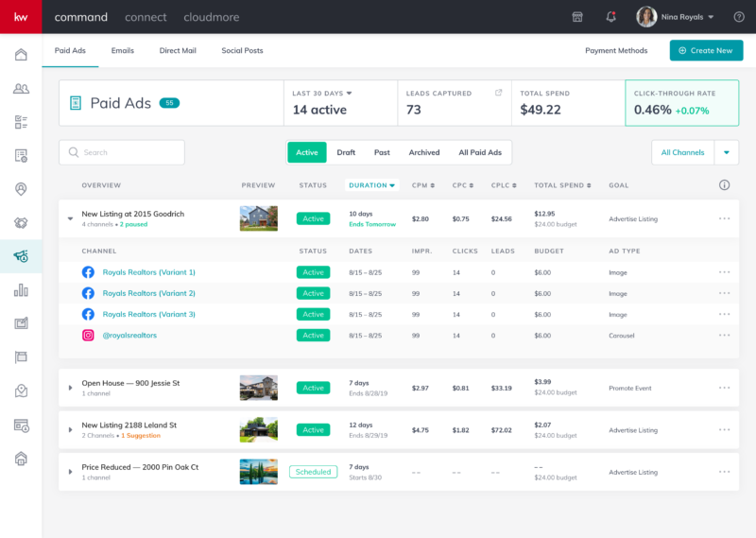Open the handshake opportunities icon in sidebar
Image resolution: width=756 pixels, height=538 pixels.
pos(21,223)
